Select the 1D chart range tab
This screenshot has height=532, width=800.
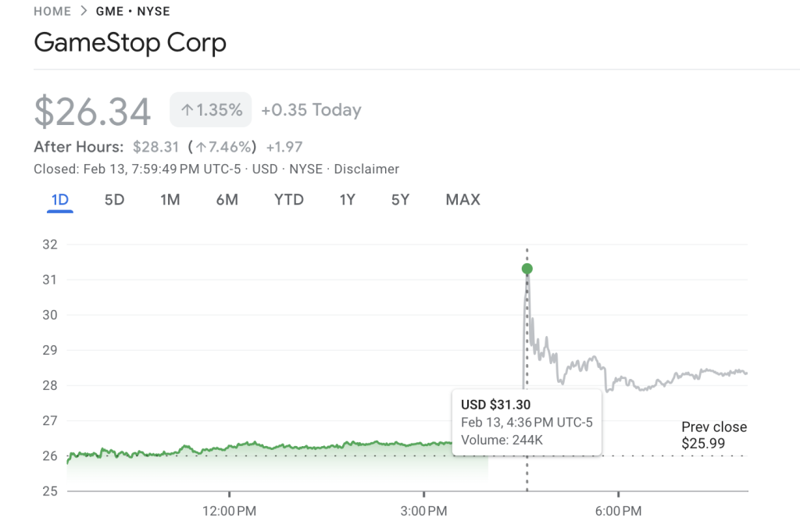pos(60,199)
